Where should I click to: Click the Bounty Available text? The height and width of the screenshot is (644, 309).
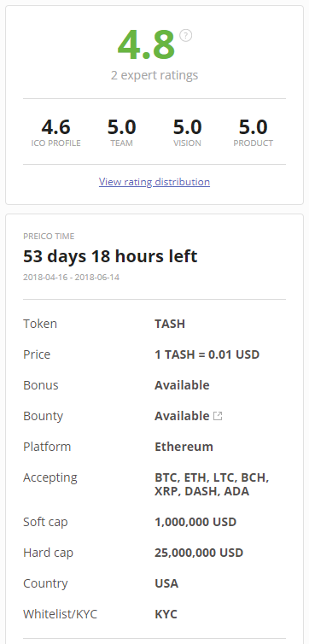pos(182,416)
